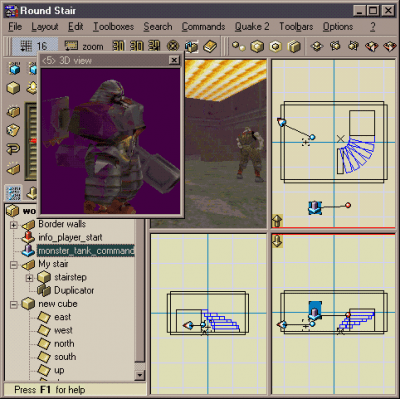Viewport: 400px width, 399px height.
Task: Open the Edit menu
Action: coord(75,27)
